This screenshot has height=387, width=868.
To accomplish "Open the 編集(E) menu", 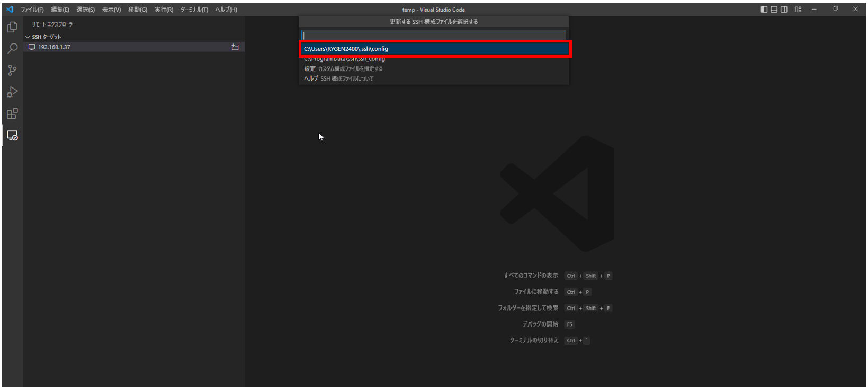I will 60,10.
